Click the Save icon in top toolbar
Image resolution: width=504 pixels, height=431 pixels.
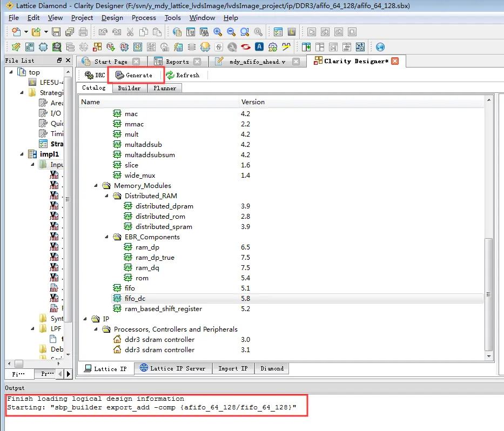point(56,32)
